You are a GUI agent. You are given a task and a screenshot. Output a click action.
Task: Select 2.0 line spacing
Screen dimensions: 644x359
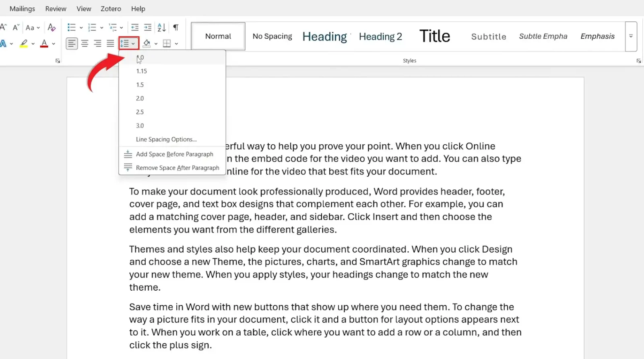point(172,98)
